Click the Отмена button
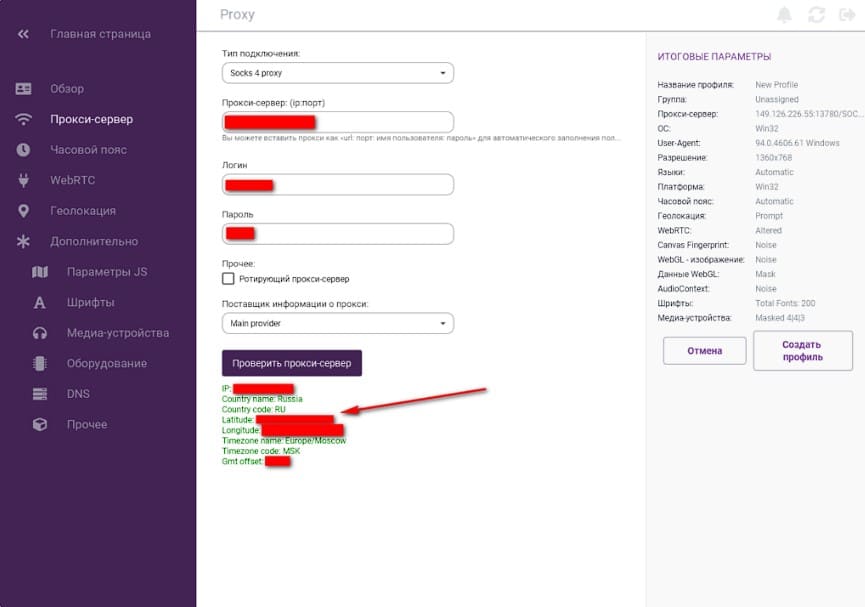This screenshot has width=865, height=607. point(704,351)
